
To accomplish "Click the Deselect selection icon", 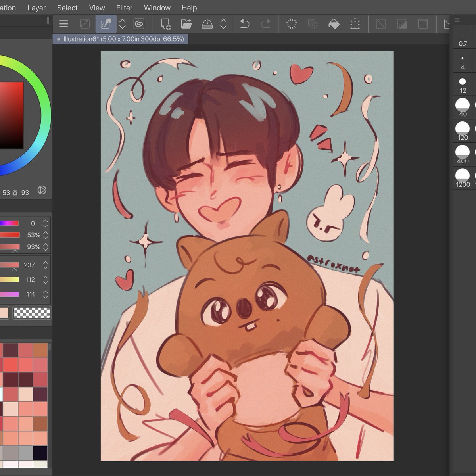I will [x=381, y=24].
